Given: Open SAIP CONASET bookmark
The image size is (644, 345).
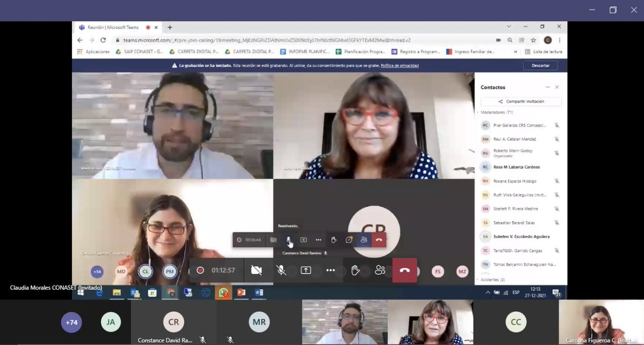Looking at the screenshot, I should 140,52.
